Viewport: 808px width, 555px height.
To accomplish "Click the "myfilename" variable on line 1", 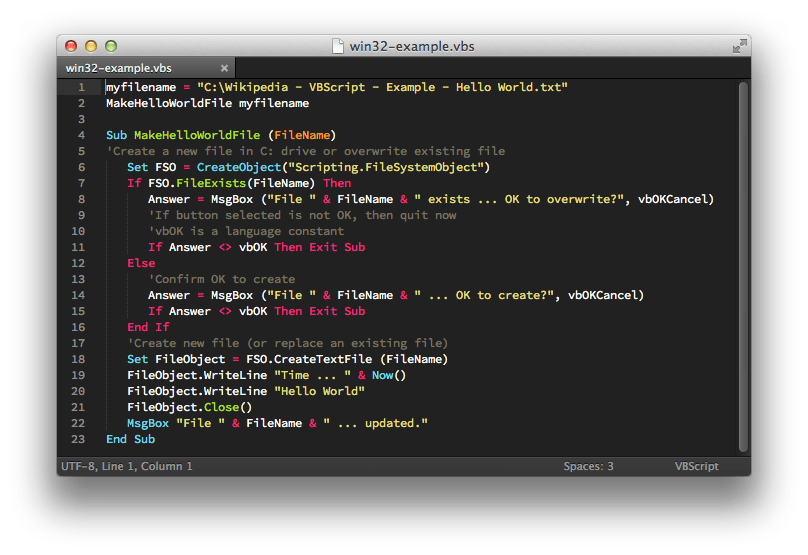I will (141, 87).
